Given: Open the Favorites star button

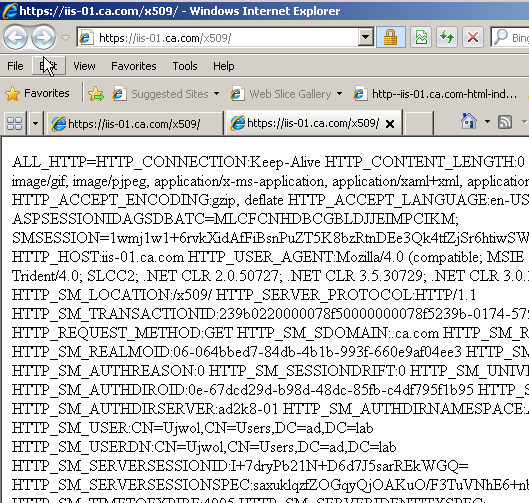Looking at the screenshot, I should (x=37, y=93).
